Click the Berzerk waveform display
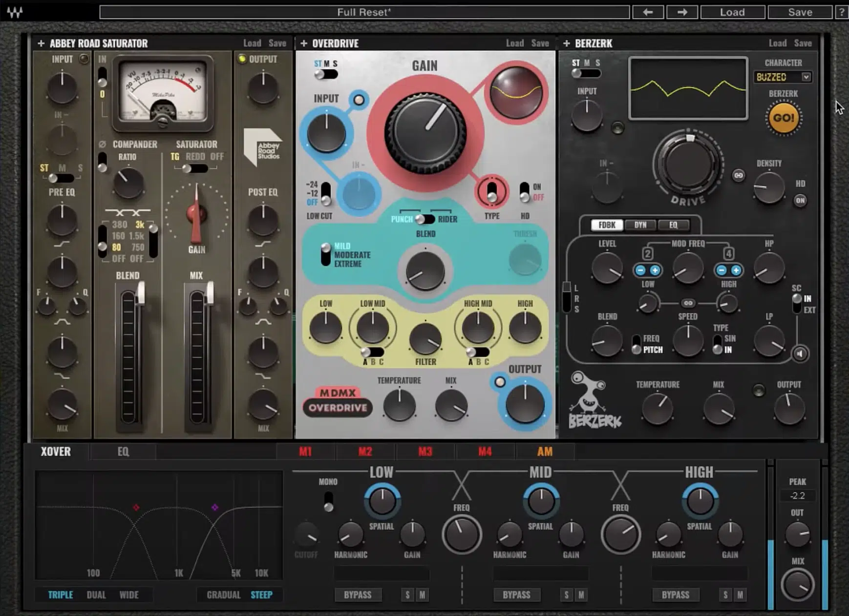The width and height of the screenshot is (849, 616). pyautogui.click(x=688, y=88)
